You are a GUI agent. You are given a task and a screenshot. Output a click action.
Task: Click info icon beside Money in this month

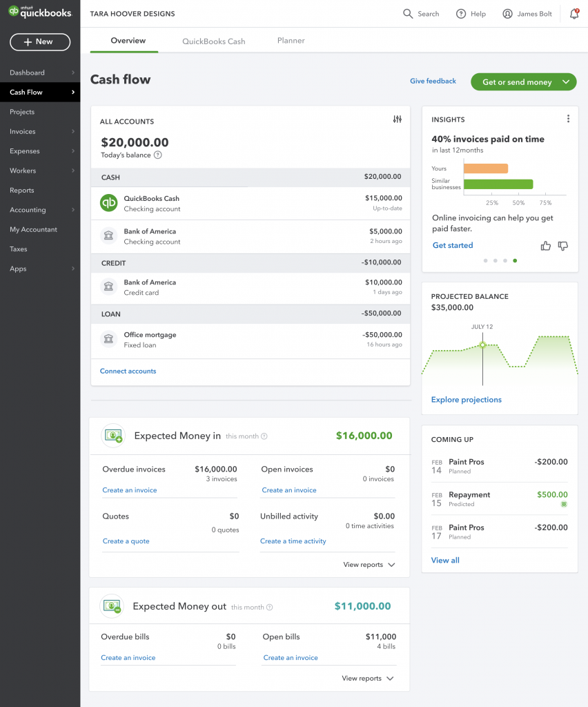tap(264, 436)
